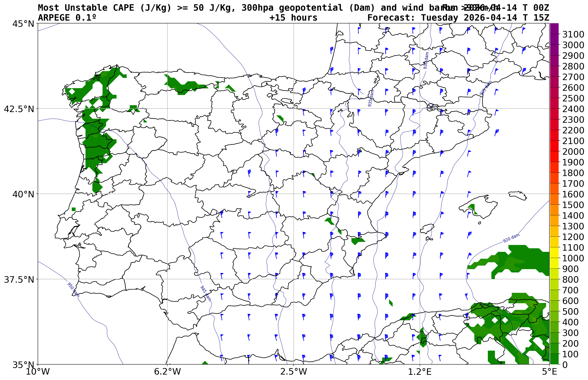Click the 950 dam contour label
588x380 pixels.
click(73, 290)
